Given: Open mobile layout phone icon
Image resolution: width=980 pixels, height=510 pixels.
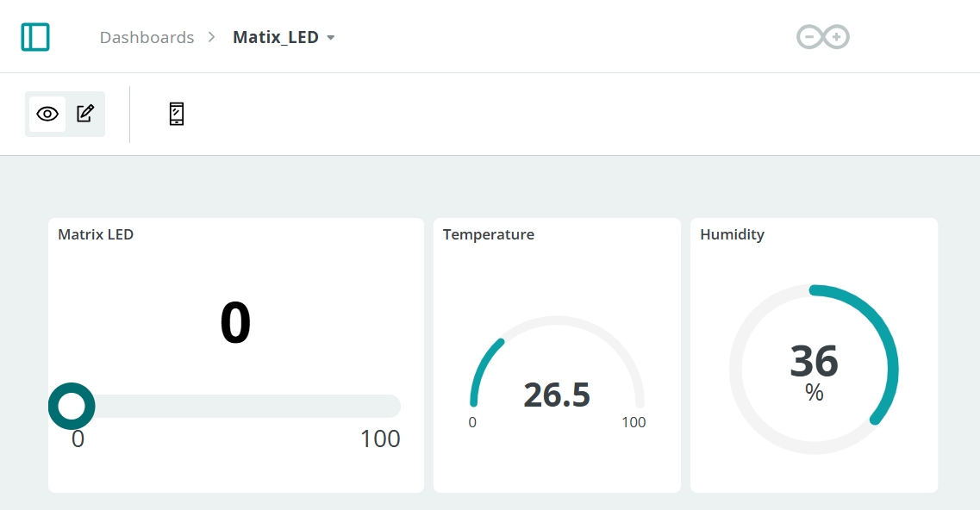Looking at the screenshot, I should coord(176,114).
